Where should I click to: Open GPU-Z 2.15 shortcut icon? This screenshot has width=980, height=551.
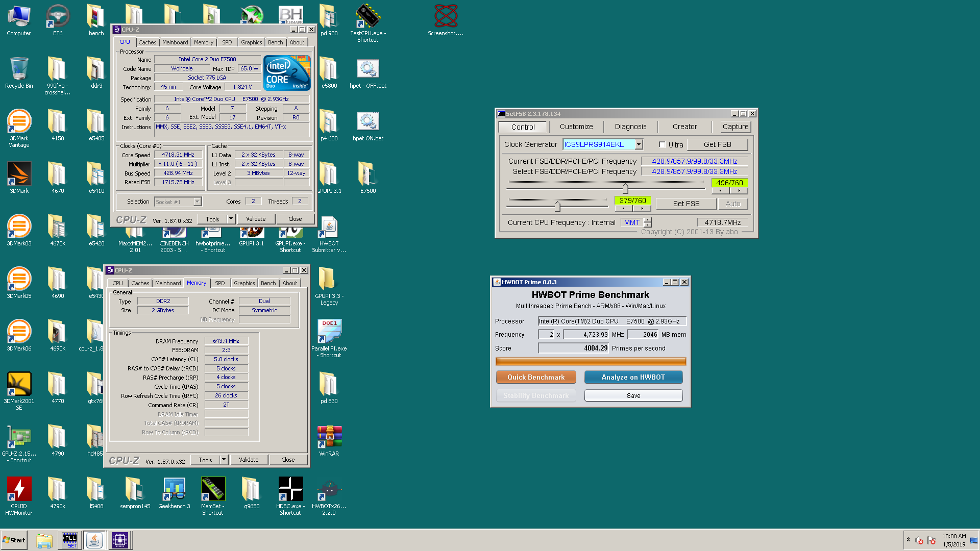[x=19, y=443]
